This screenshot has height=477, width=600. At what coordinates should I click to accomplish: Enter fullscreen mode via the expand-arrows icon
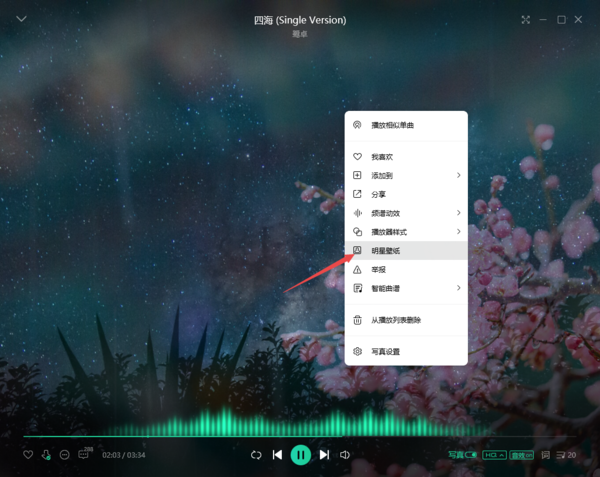tap(525, 20)
